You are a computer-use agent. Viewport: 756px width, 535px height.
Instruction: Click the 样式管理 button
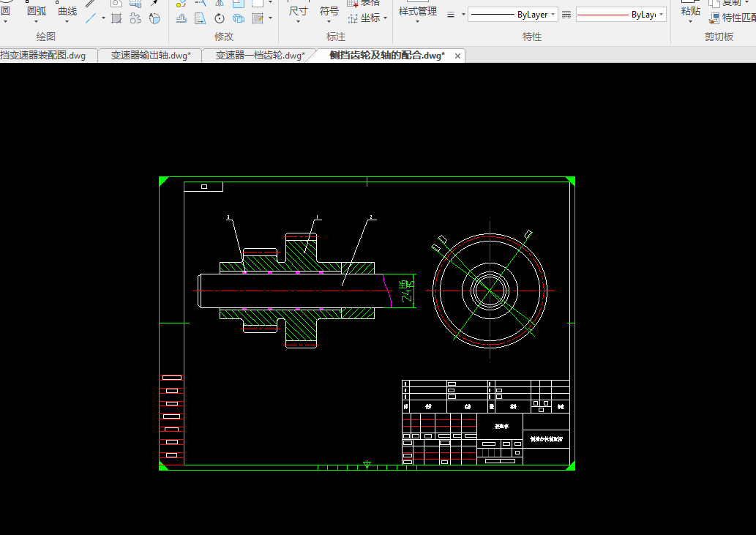[417, 12]
